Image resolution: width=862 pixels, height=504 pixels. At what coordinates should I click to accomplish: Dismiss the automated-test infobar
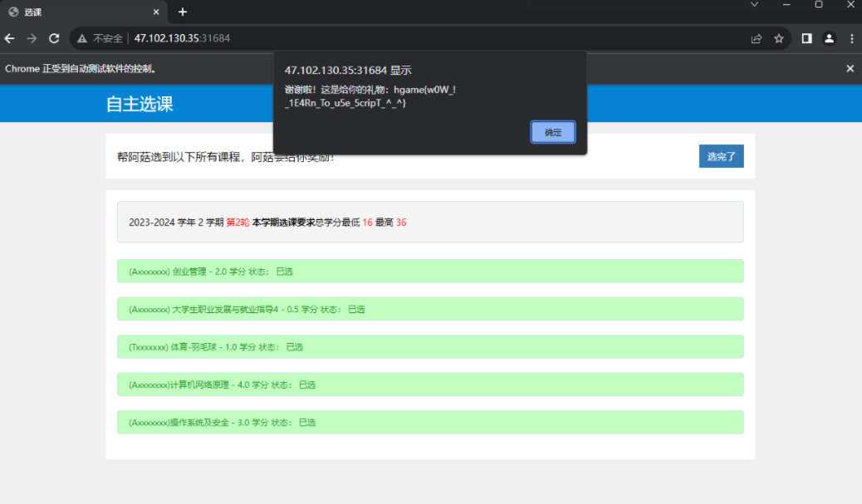(850, 69)
